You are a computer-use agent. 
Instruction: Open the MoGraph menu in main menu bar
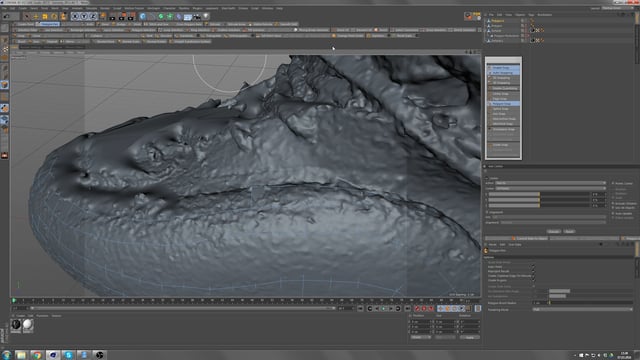[x=153, y=8]
